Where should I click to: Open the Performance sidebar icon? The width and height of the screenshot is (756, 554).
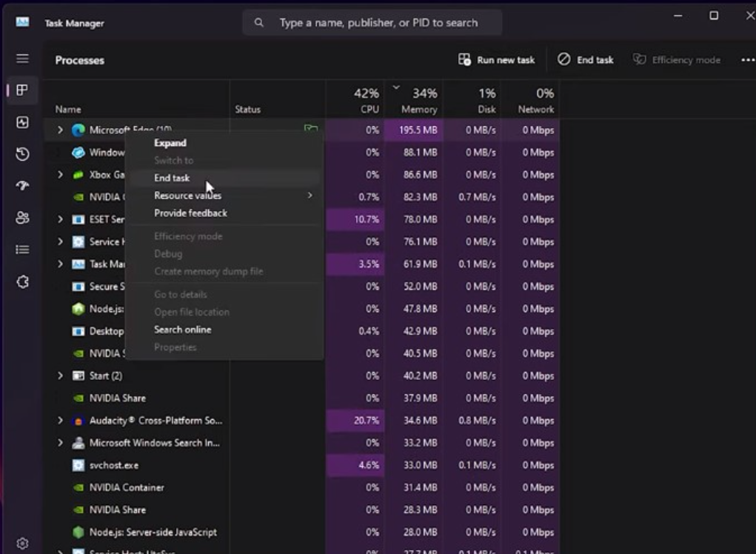tap(22, 122)
